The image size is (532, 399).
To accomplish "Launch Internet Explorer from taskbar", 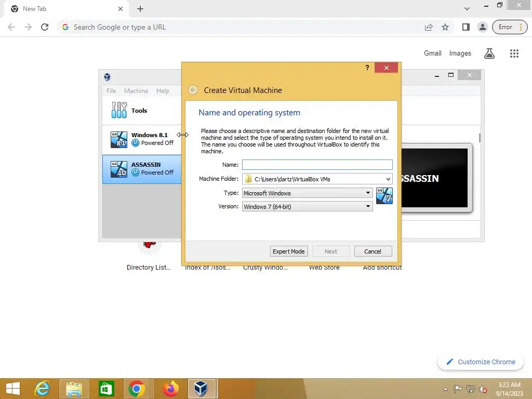I will coord(42,389).
